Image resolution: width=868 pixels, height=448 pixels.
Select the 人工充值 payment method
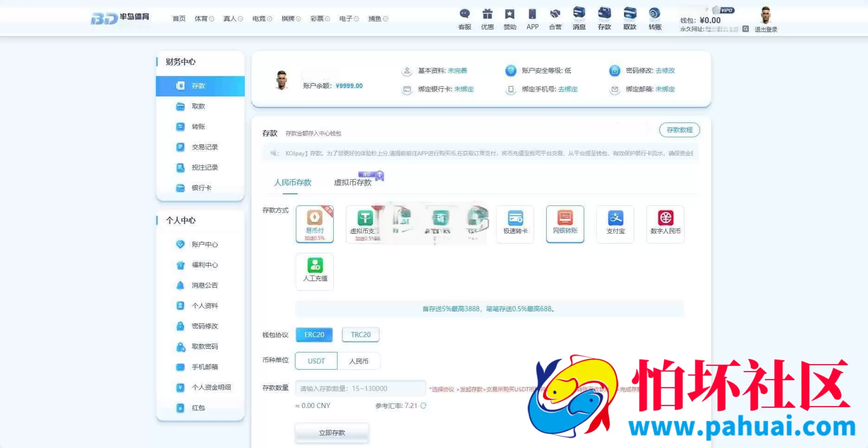[315, 271]
